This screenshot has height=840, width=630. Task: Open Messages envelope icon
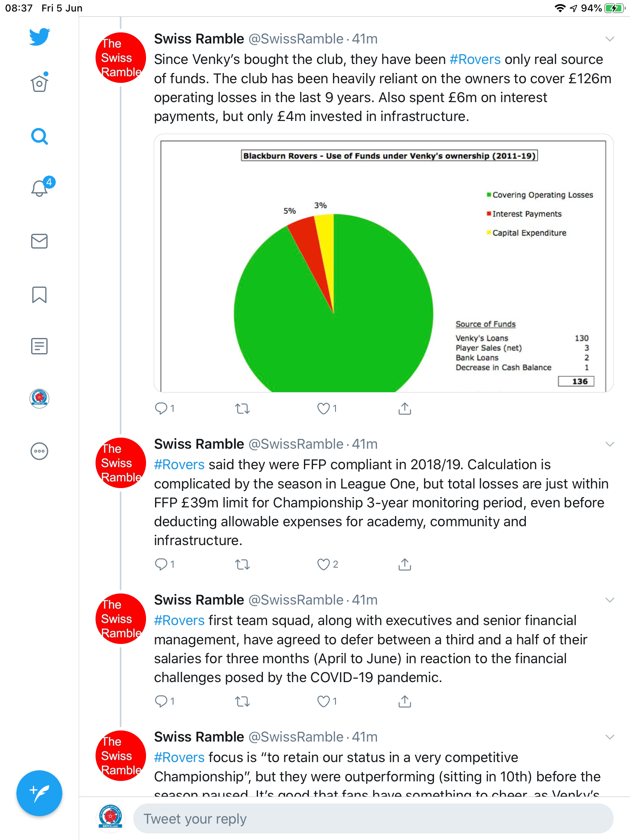[39, 241]
